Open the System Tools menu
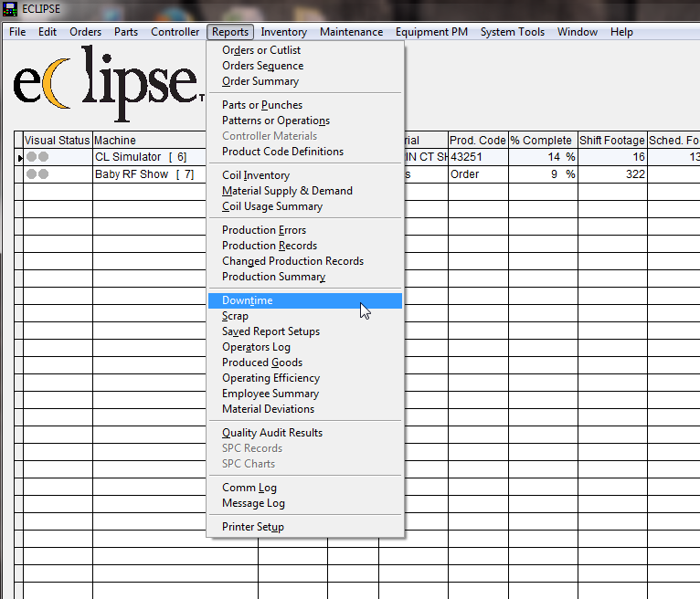Image resolution: width=700 pixels, height=599 pixels. [513, 32]
